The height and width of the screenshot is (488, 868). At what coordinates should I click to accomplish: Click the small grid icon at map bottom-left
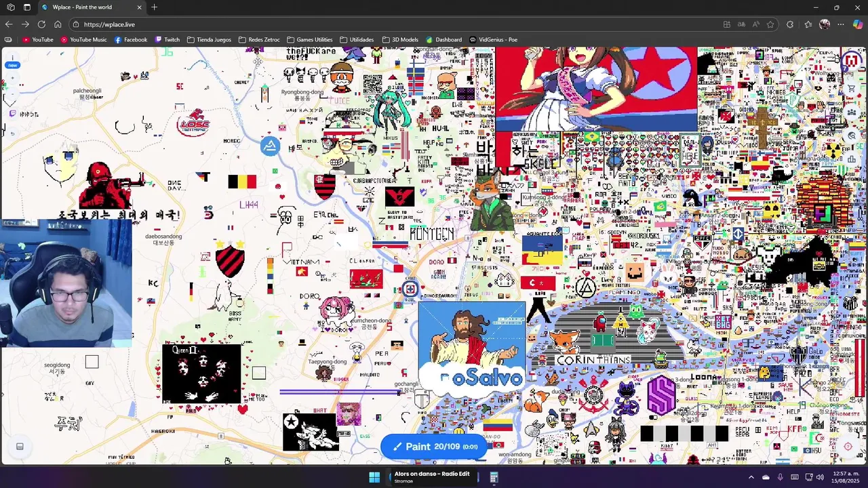coord(20,447)
